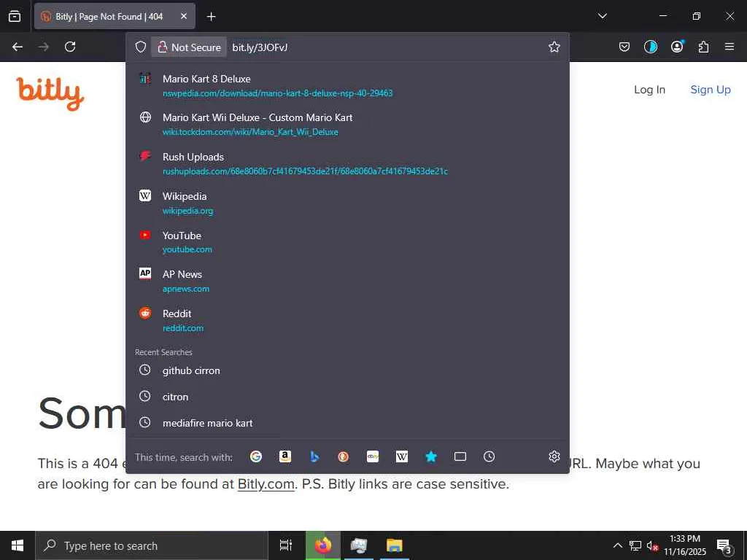The height and width of the screenshot is (560, 747).
Task: Close the Bitly Page Not Found tab
Action: [184, 16]
